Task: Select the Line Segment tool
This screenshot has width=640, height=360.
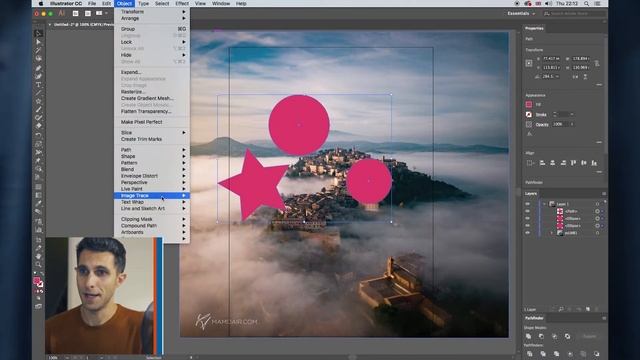Action: (x=38, y=93)
